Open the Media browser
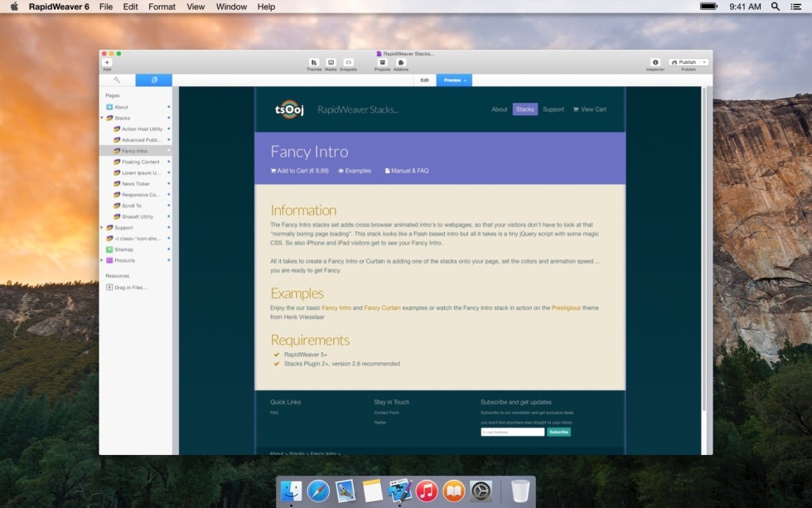The height and width of the screenshot is (508, 812). (x=331, y=62)
